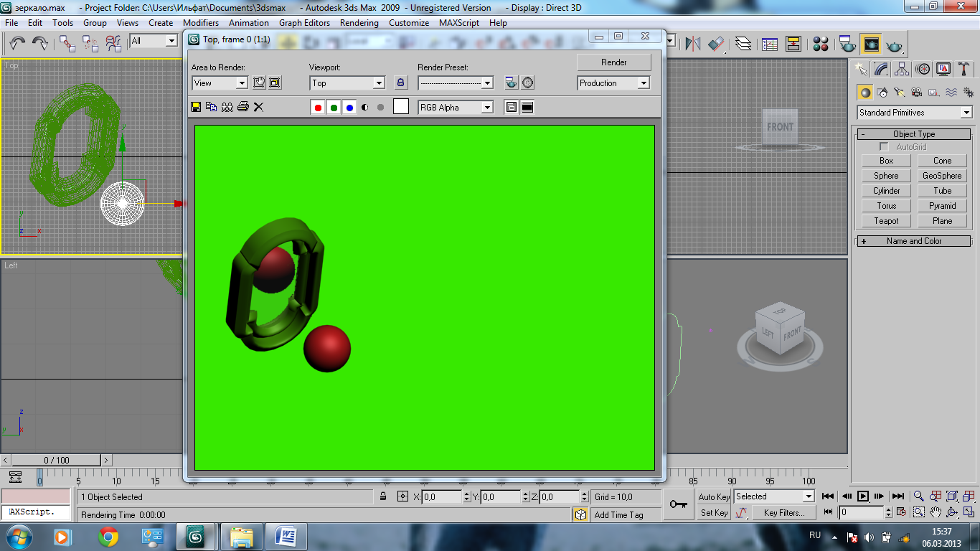Image resolution: width=980 pixels, height=551 pixels.
Task: Clear the rendered frame with the X icon
Action: (259, 107)
